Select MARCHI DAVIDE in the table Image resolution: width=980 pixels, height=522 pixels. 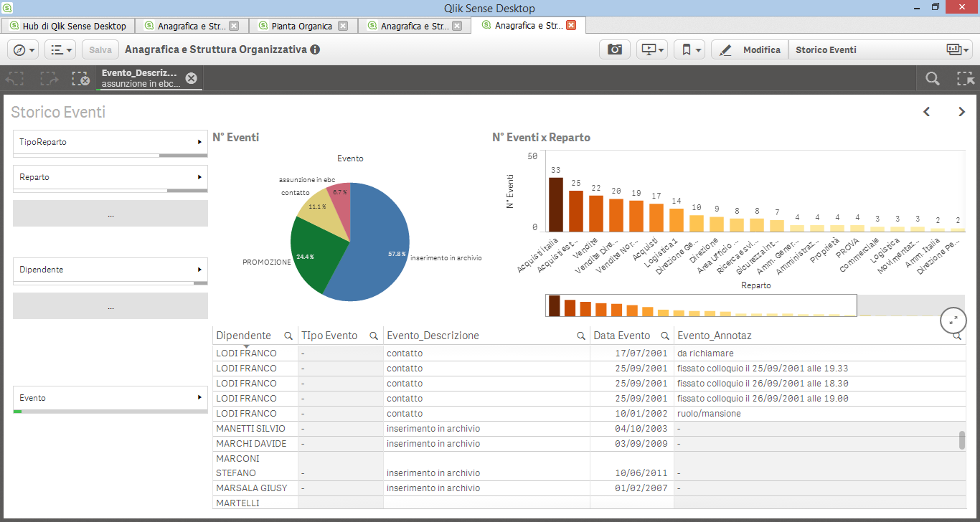[250, 444]
